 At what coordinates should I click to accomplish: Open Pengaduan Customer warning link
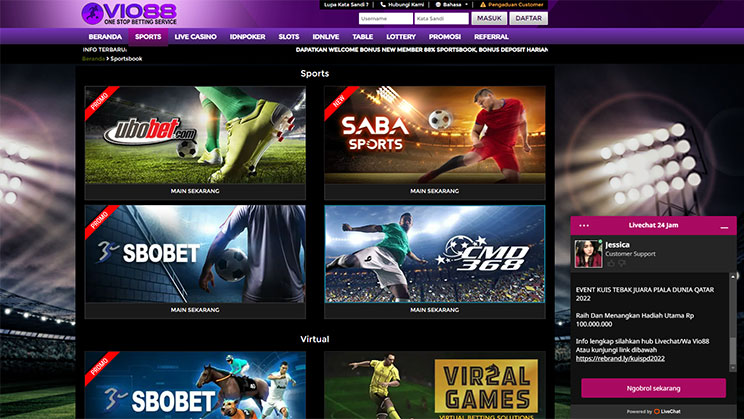[512, 5]
